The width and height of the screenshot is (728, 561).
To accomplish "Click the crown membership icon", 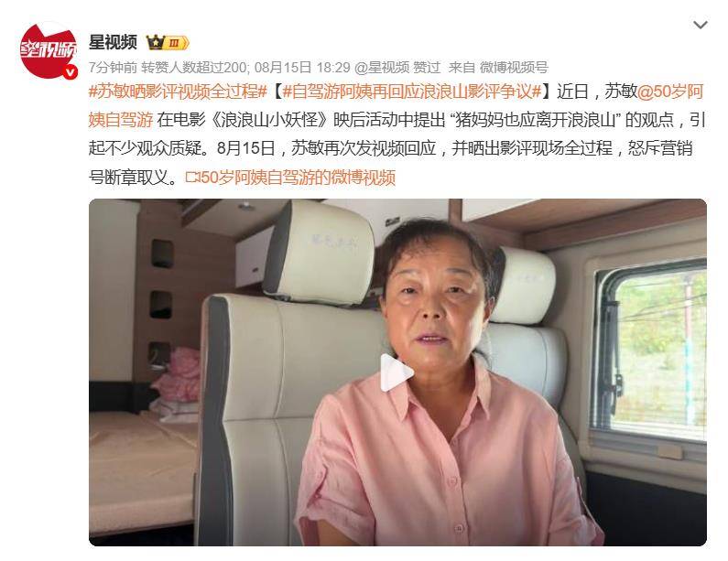I will pos(155,43).
